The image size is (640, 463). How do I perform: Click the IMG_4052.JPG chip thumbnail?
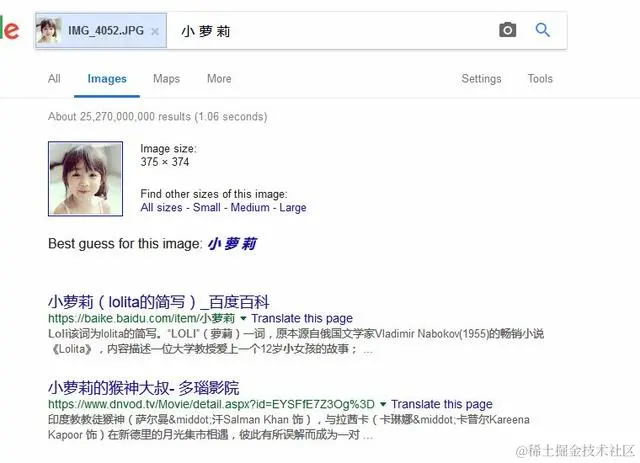pos(49,31)
